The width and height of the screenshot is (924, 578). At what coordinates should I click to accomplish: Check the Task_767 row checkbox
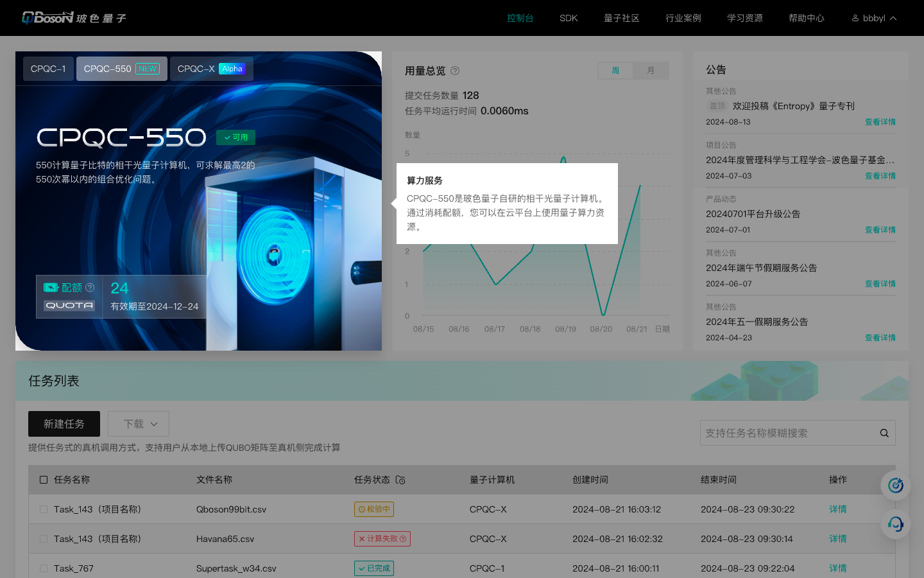point(44,568)
